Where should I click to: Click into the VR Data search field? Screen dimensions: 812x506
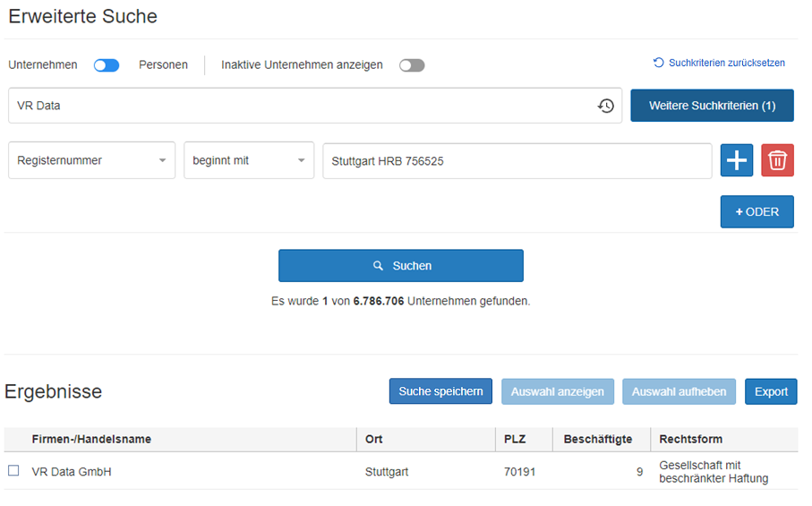pos(300,106)
